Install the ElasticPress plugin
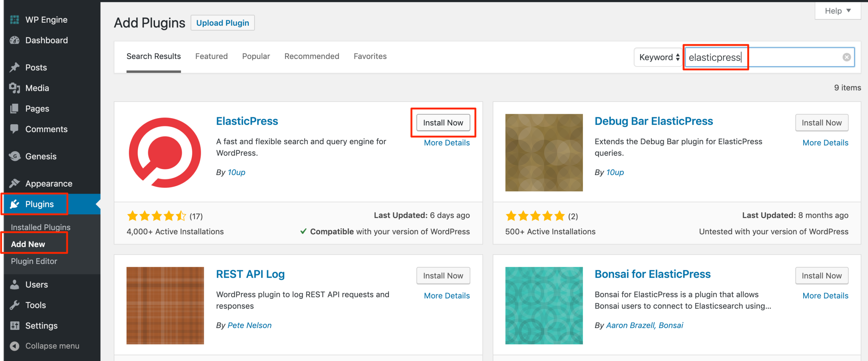 point(443,123)
